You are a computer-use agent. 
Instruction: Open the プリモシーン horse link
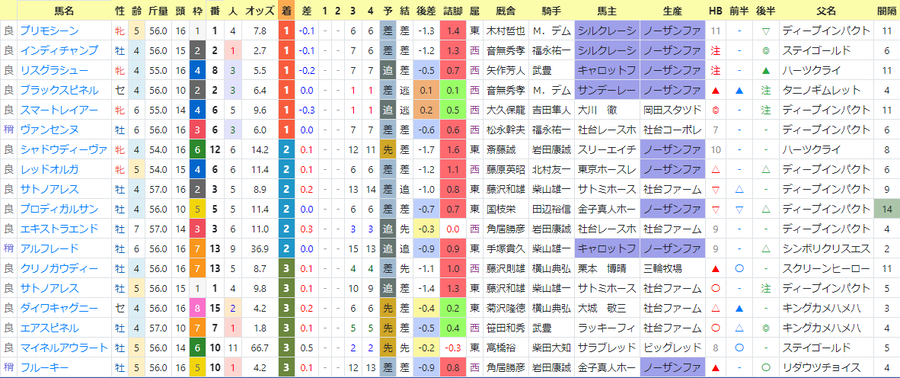[49, 31]
